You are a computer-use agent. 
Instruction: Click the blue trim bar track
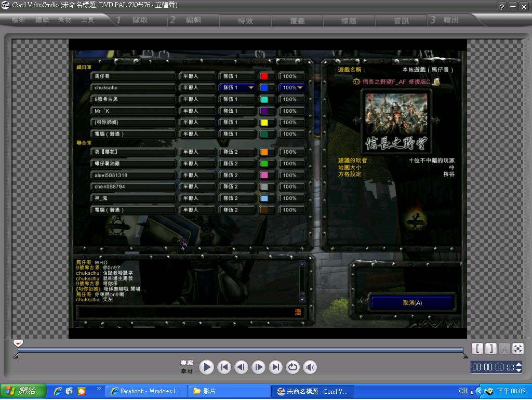(240, 350)
